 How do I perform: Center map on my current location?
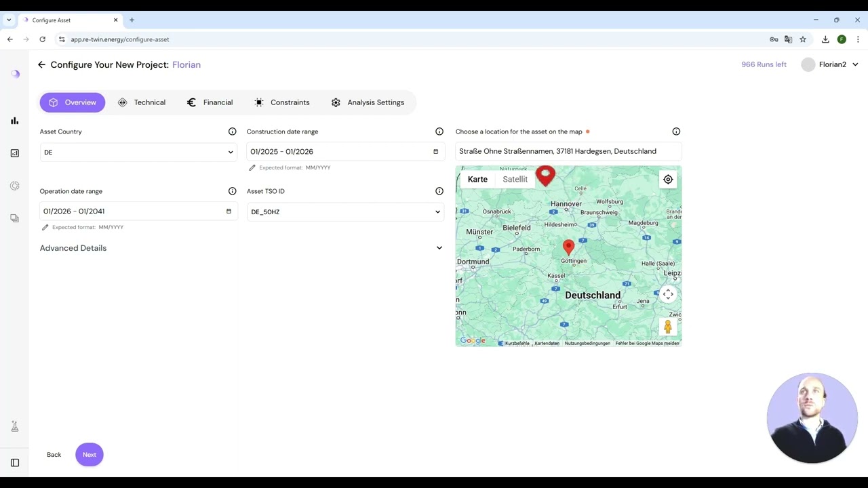point(668,180)
